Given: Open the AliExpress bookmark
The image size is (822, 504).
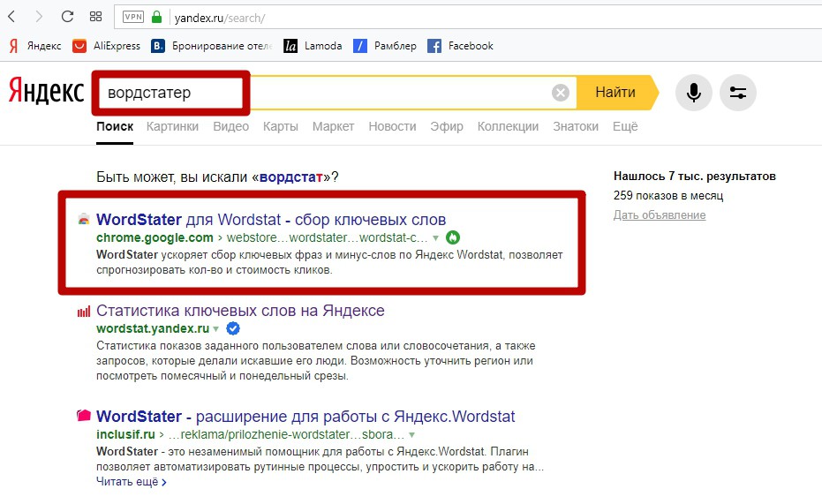Looking at the screenshot, I should (107, 46).
